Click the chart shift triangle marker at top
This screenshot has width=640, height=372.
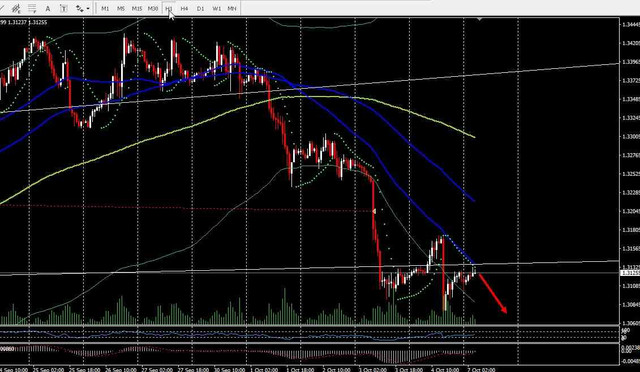(x=479, y=19)
